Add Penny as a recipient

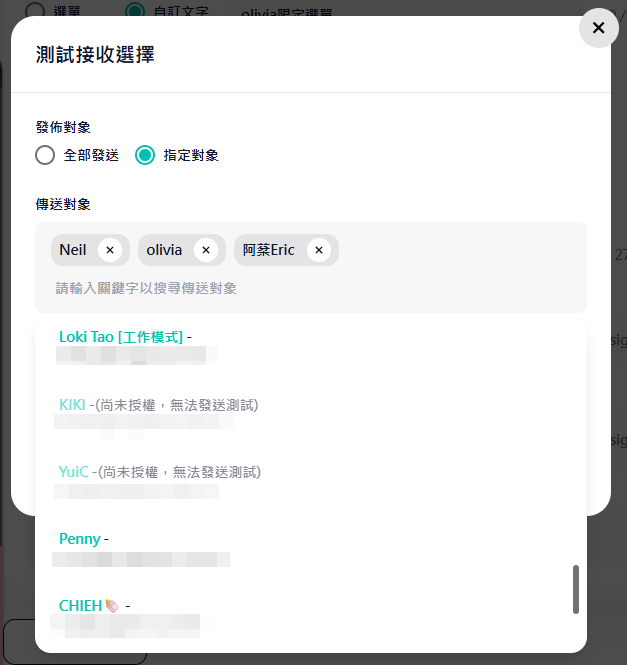point(80,539)
